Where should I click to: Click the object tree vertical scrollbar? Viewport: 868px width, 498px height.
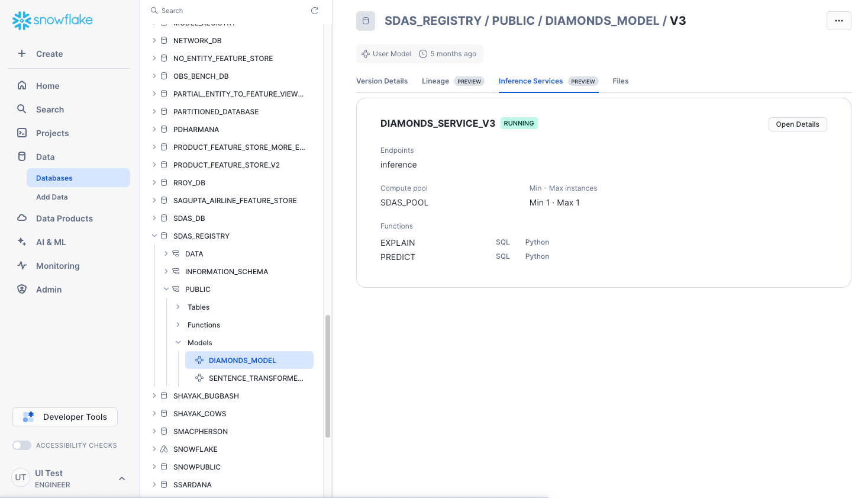pos(328,376)
